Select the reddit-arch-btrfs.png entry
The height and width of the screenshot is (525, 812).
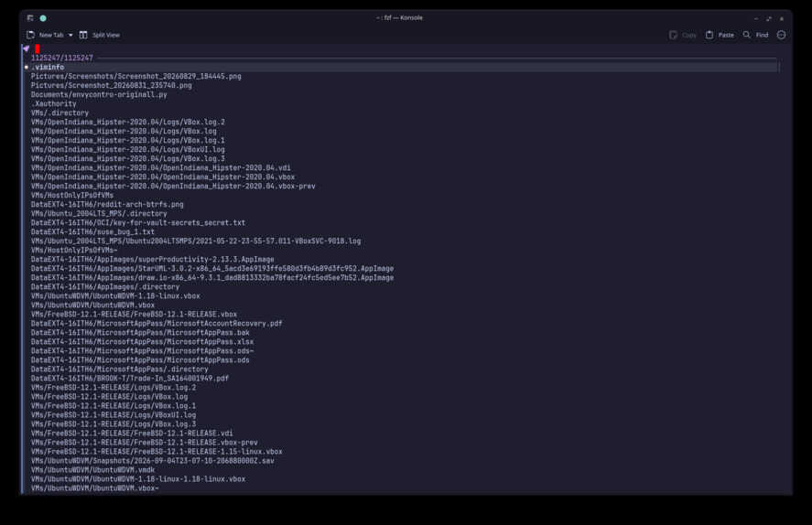coord(107,204)
